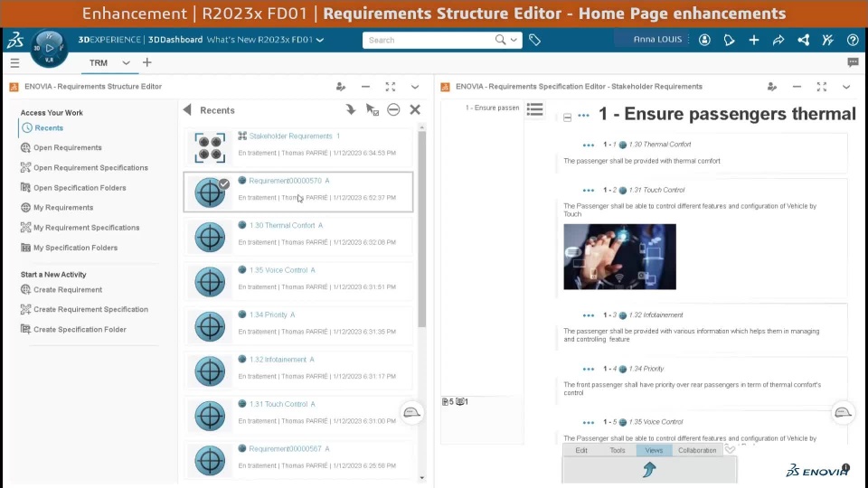The height and width of the screenshot is (488, 868).
Task: Switch to the Tools action bar tab
Action: tap(618, 450)
